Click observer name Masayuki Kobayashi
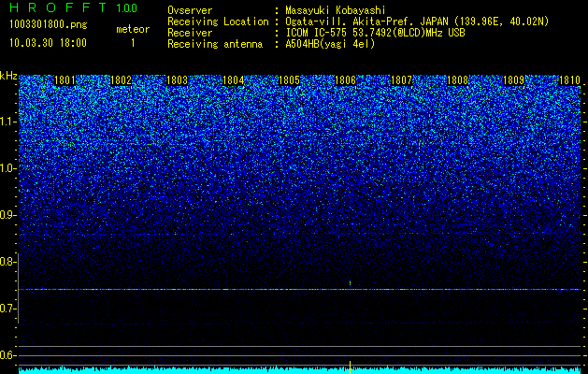Viewport: 588px width, 374px height. [336, 10]
